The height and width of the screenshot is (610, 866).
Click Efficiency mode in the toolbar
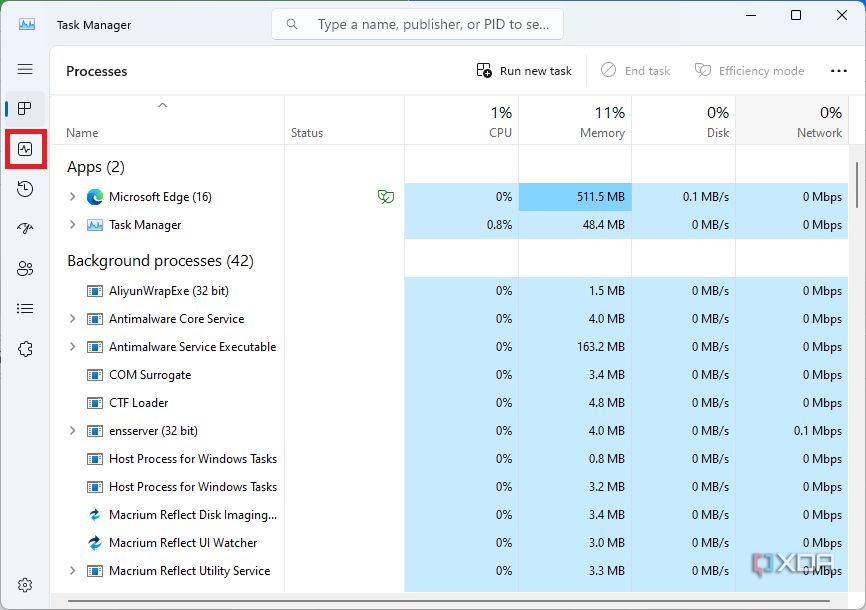click(749, 70)
